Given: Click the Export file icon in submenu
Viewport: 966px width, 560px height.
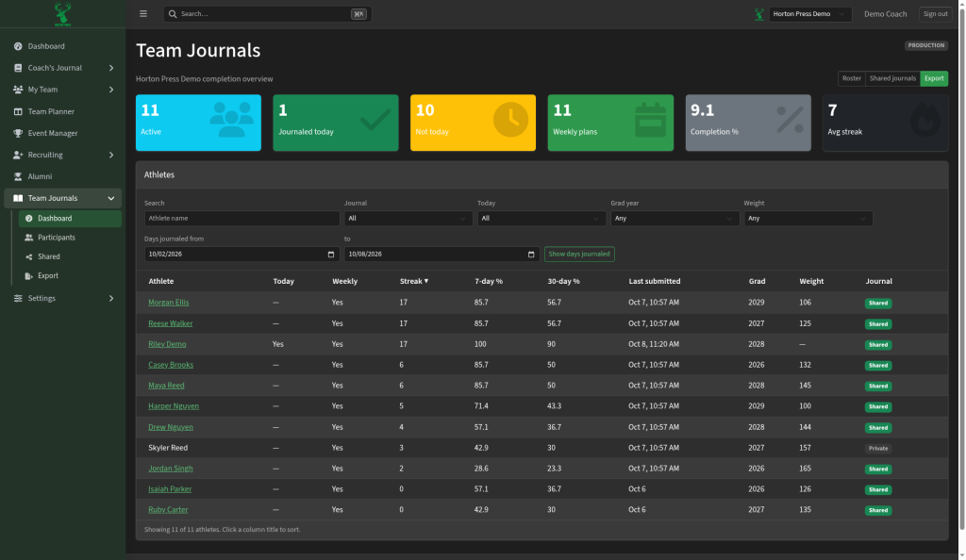Looking at the screenshot, I should click(x=28, y=275).
